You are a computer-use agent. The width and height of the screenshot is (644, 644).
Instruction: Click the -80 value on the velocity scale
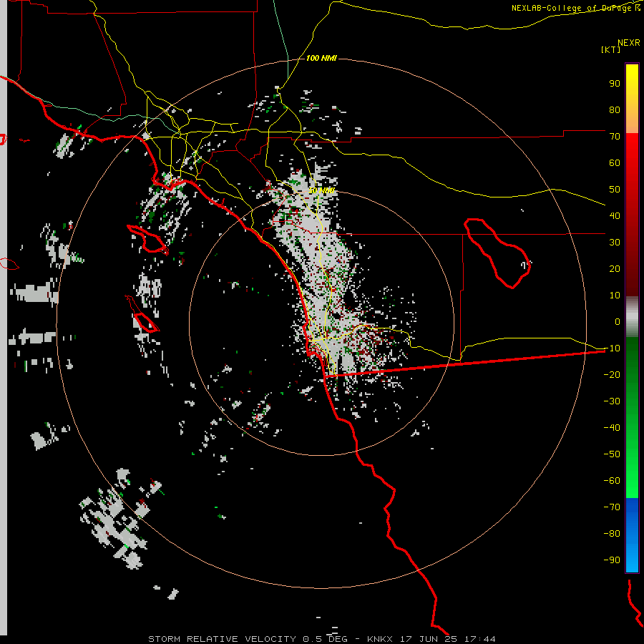612,534
